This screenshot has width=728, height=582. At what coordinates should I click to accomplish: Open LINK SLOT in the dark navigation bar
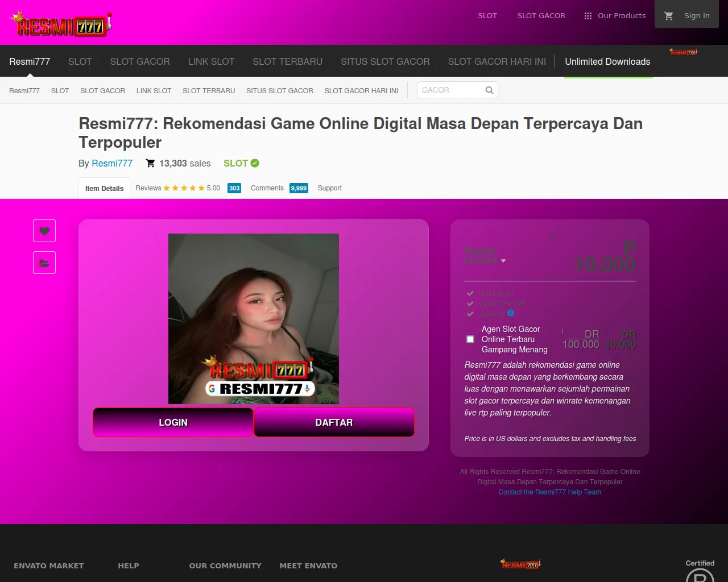tap(211, 61)
